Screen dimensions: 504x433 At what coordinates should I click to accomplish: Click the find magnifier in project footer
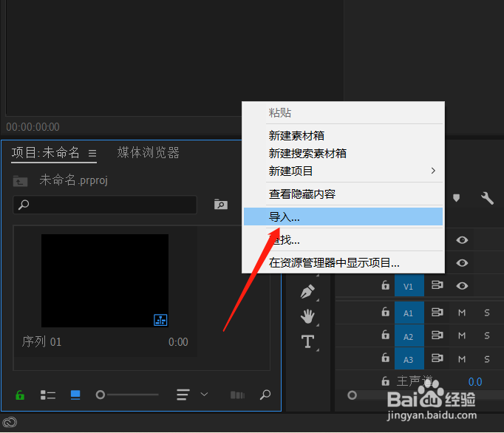pos(265,395)
